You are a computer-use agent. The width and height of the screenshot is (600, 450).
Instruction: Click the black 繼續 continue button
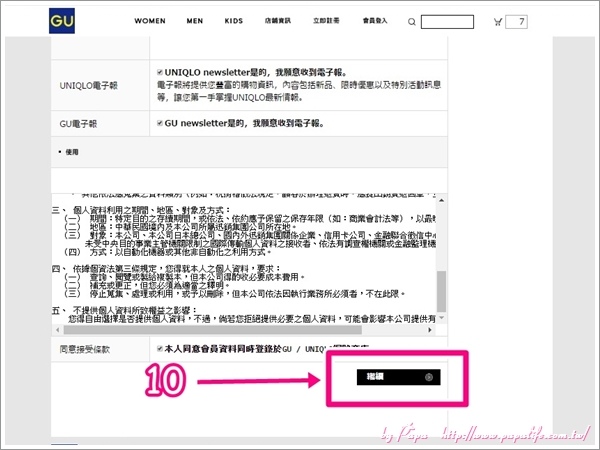[x=398, y=377]
